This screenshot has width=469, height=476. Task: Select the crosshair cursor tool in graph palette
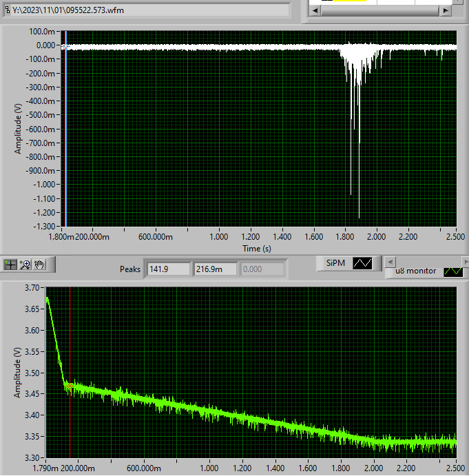point(11,264)
